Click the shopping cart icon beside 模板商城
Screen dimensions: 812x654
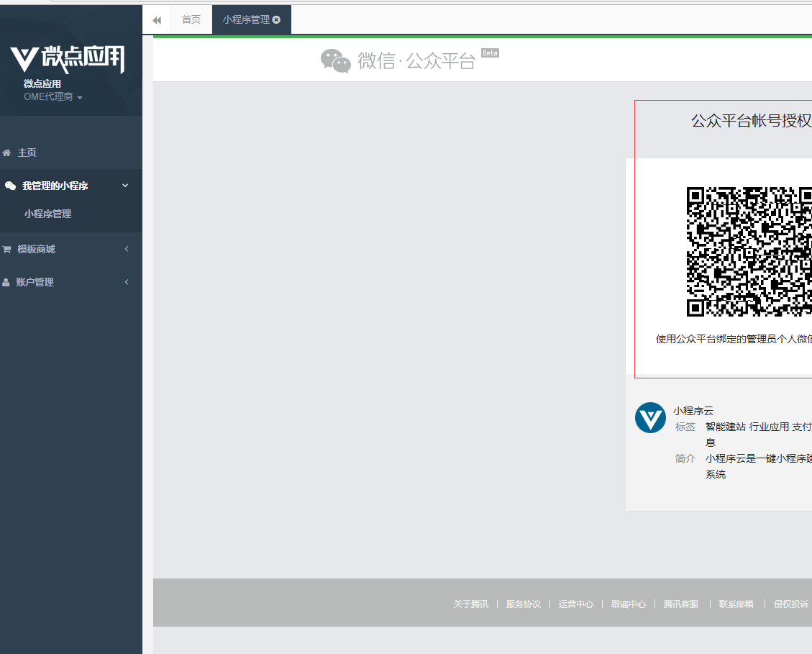(7, 250)
